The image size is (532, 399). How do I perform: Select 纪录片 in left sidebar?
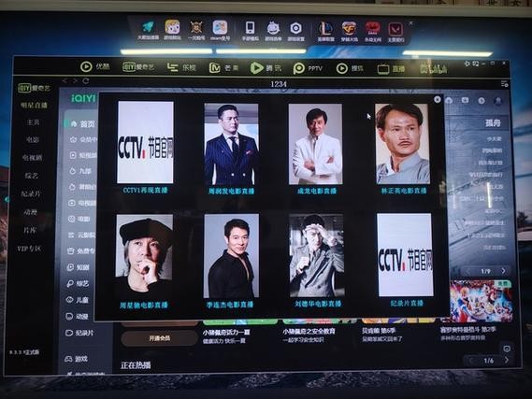pos(31,193)
